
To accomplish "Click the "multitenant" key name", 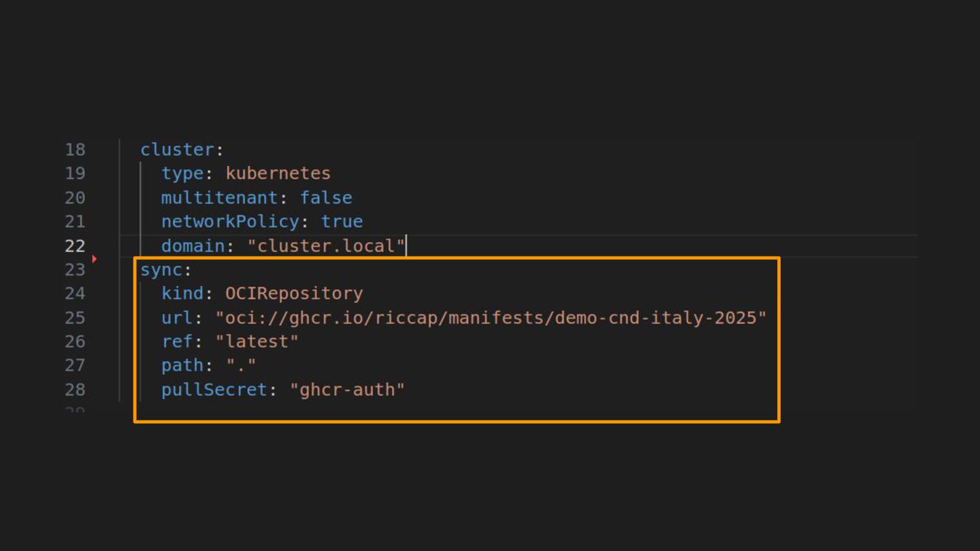I will [x=219, y=198].
